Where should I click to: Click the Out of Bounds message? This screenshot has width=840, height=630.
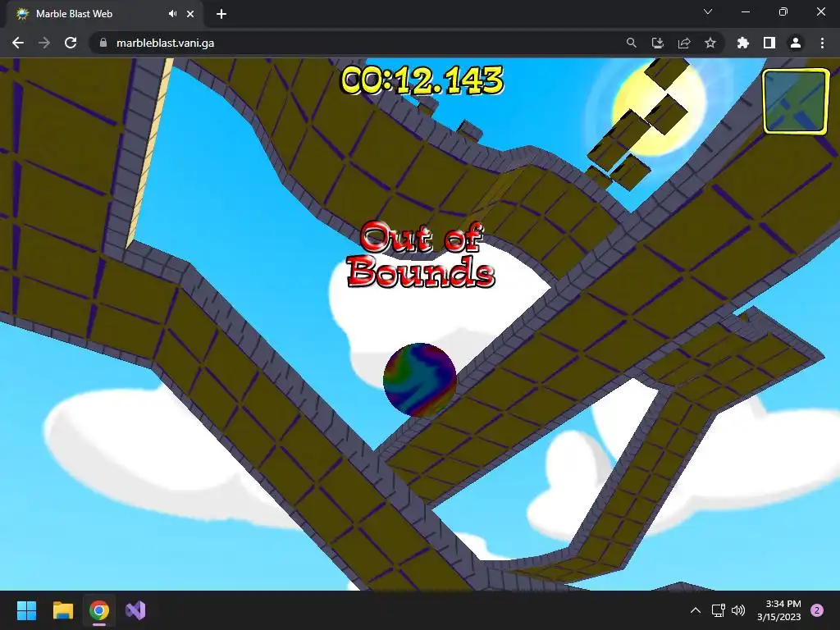tap(421, 255)
